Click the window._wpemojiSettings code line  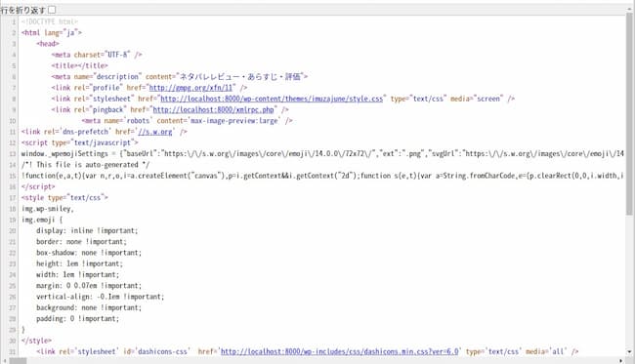(x=322, y=153)
